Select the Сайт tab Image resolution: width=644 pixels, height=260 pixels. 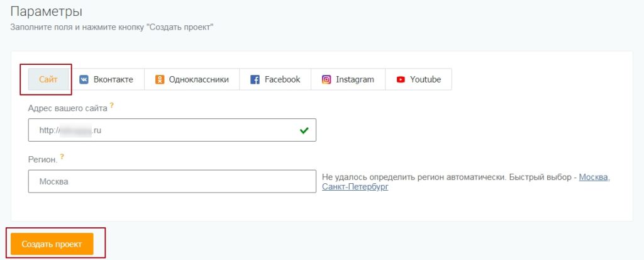[x=48, y=79]
